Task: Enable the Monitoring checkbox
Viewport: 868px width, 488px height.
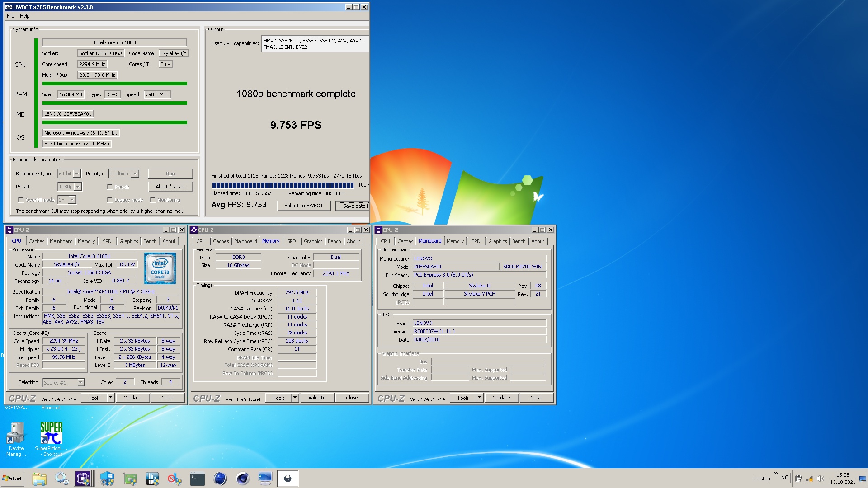Action: point(153,200)
